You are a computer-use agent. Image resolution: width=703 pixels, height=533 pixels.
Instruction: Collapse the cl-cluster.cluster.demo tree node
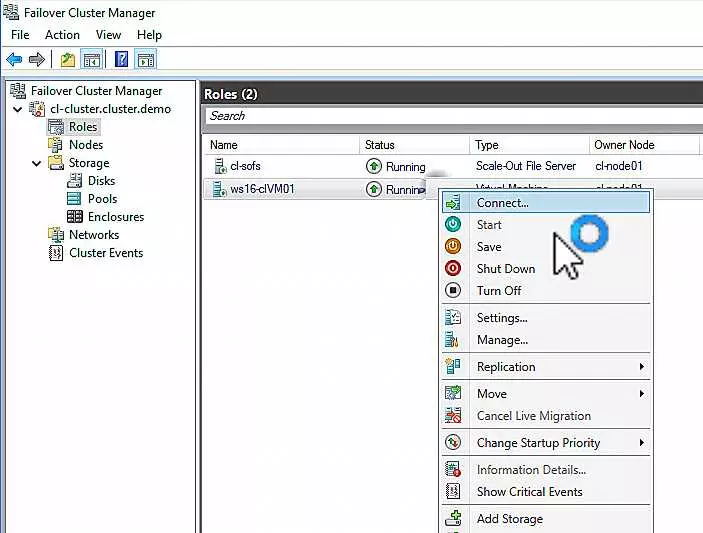[17, 109]
